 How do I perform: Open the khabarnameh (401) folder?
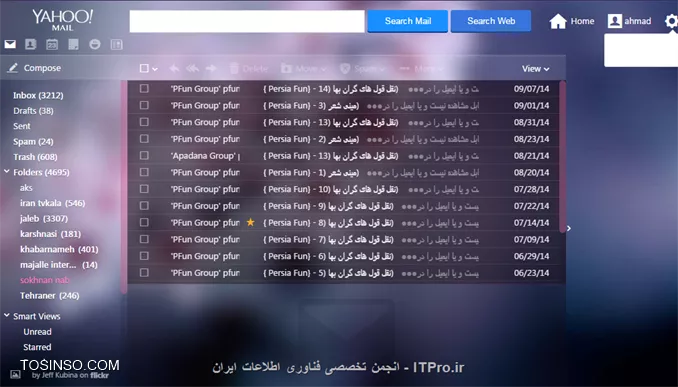pyautogui.click(x=59, y=249)
